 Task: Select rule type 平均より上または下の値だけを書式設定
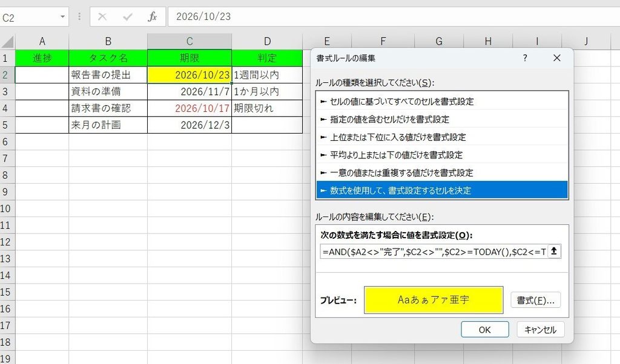click(x=441, y=155)
